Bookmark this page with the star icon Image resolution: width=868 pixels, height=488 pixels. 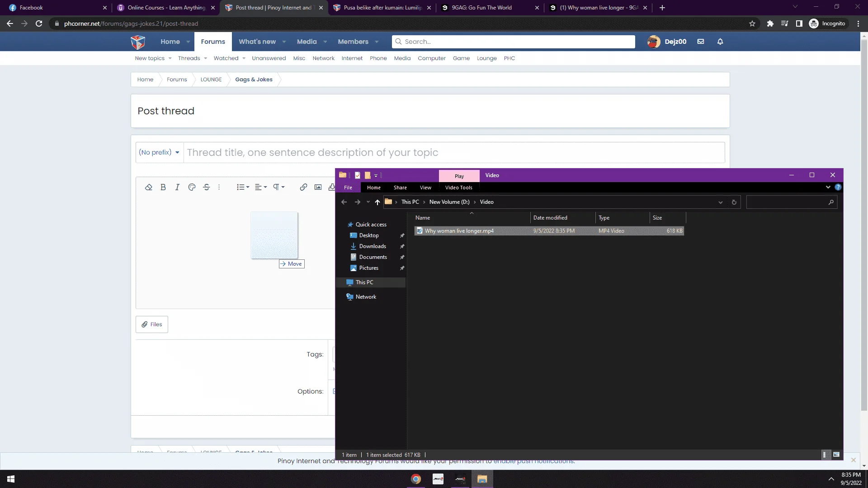(x=752, y=23)
